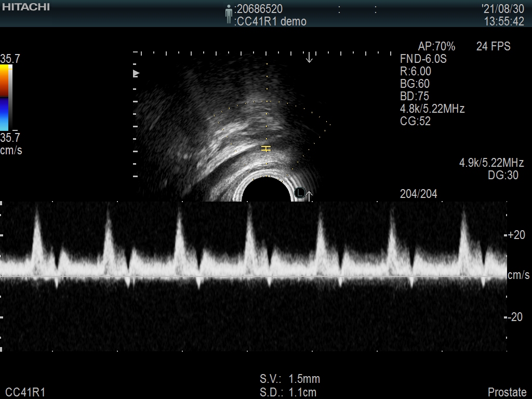Click the 204/204 frame counter
The image size is (532, 399).
(x=418, y=194)
